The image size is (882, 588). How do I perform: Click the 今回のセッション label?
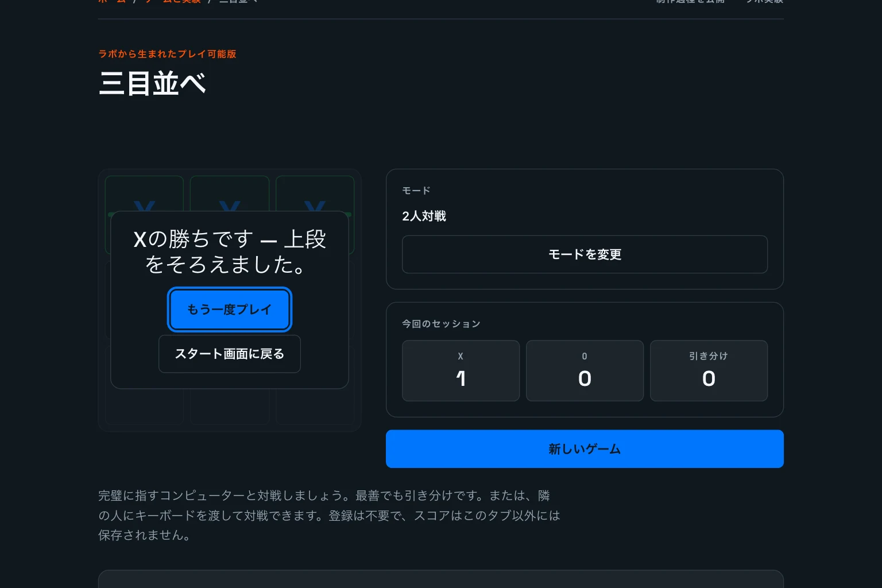coord(441,324)
